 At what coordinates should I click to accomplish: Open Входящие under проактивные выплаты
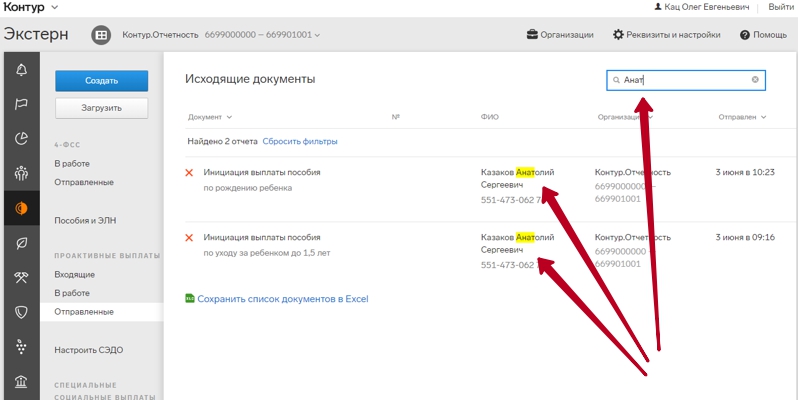coord(75,274)
